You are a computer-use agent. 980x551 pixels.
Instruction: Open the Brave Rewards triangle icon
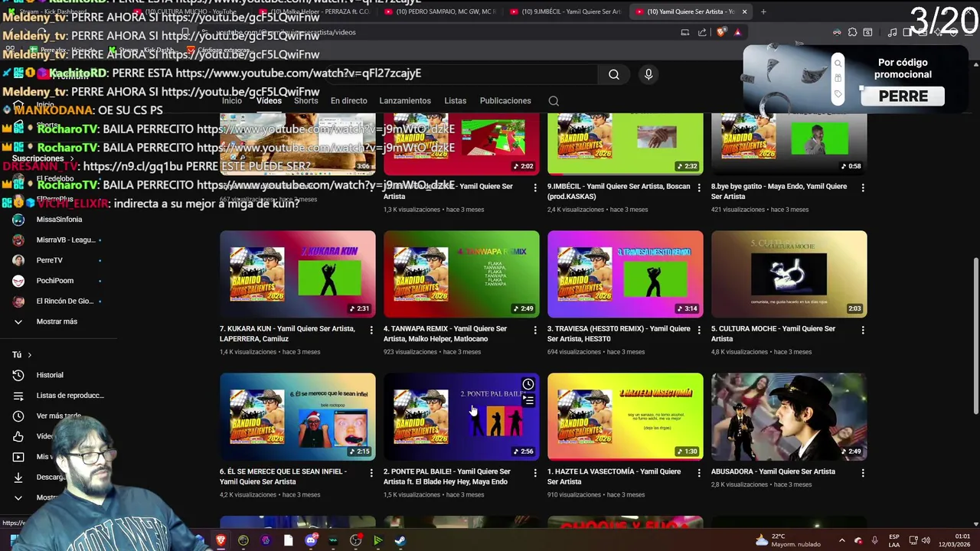click(737, 32)
